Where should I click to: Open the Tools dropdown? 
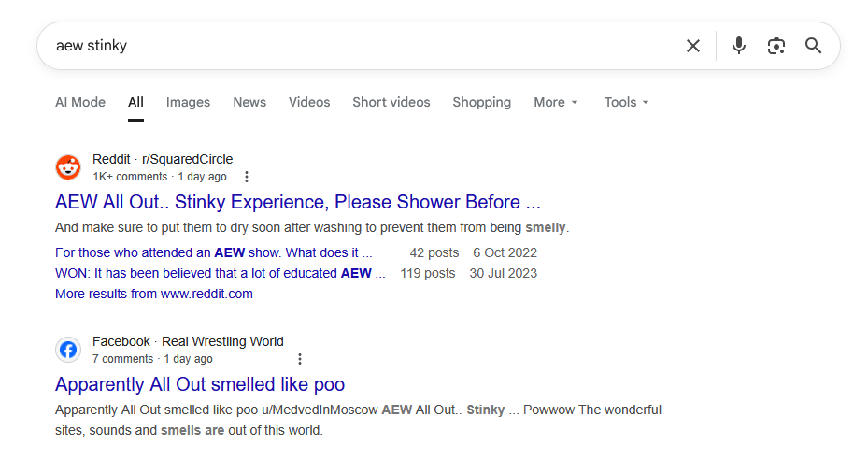(626, 102)
